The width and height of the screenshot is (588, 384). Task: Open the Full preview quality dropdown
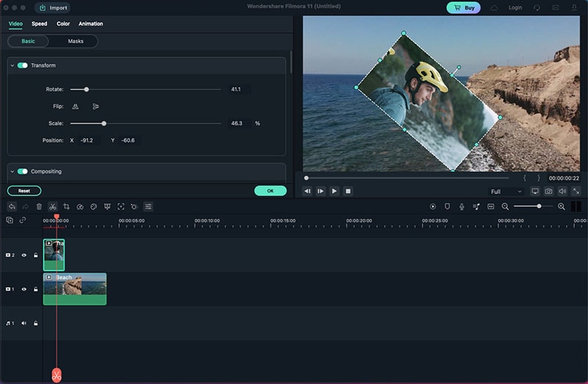(x=506, y=192)
